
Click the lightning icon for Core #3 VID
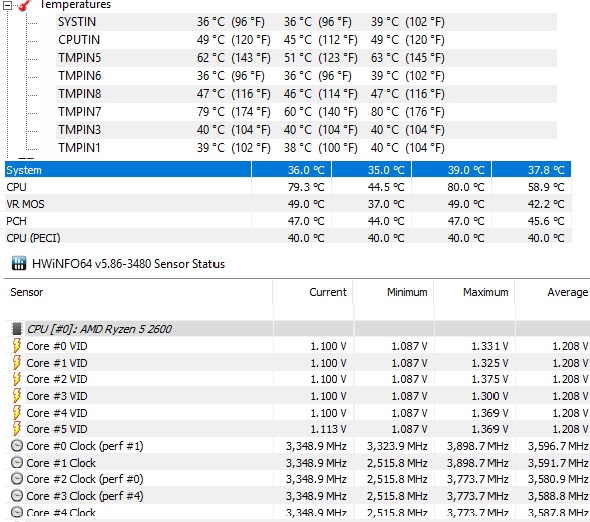coord(17,396)
